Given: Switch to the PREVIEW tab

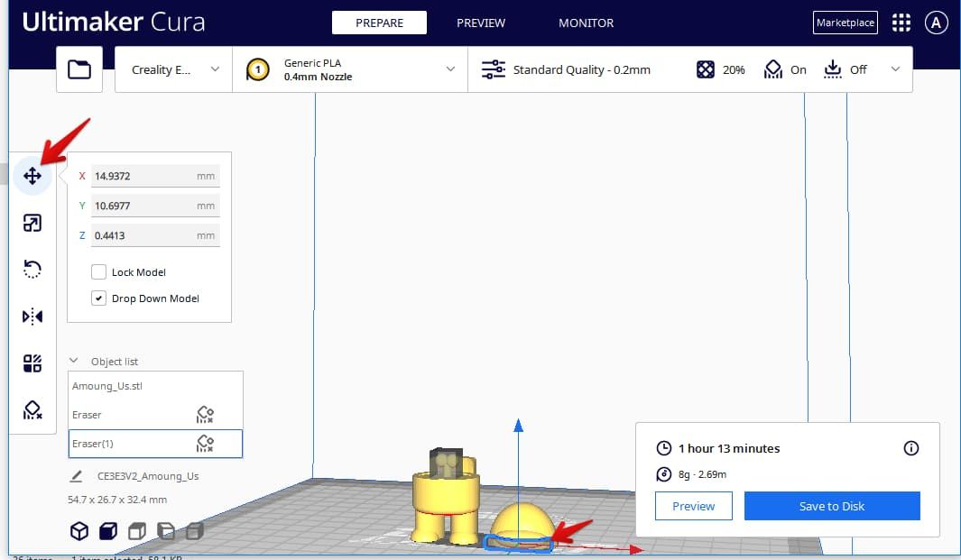Looking at the screenshot, I should click(x=481, y=23).
